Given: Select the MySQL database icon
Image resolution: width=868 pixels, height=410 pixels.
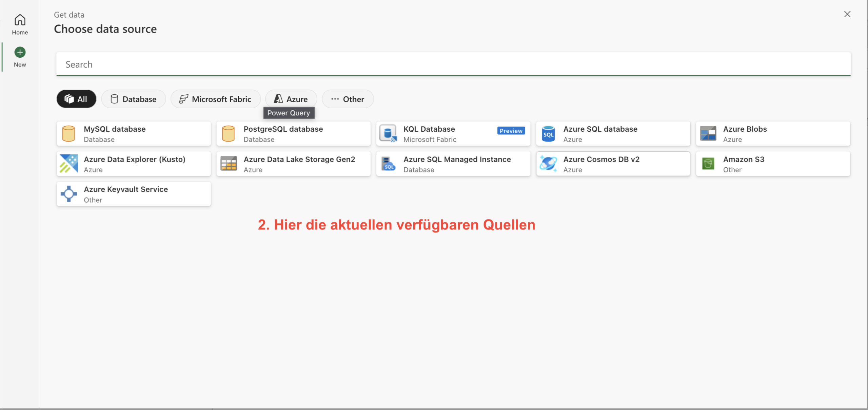Looking at the screenshot, I should 68,134.
